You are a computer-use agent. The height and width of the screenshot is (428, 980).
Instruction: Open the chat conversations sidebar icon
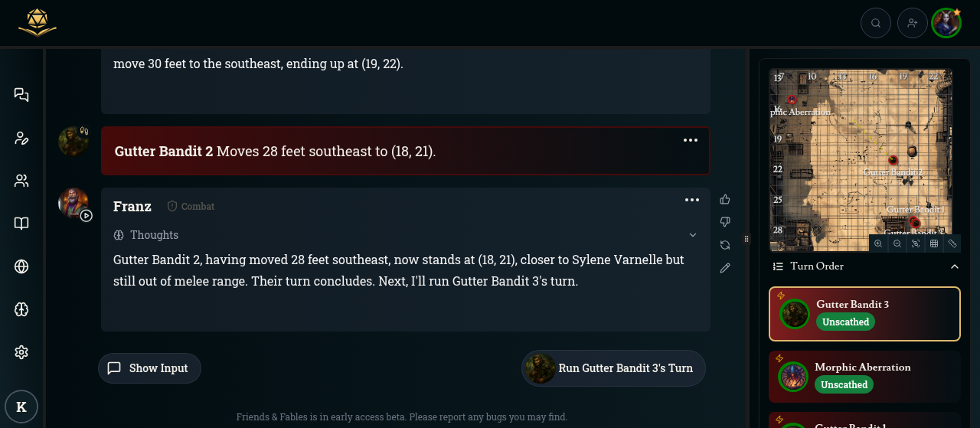point(21,95)
